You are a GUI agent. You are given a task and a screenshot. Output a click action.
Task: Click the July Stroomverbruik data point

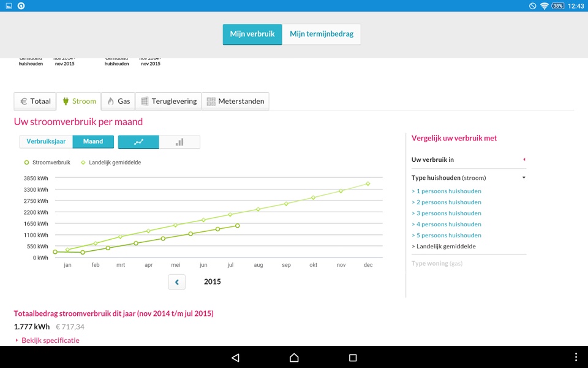pos(238,226)
